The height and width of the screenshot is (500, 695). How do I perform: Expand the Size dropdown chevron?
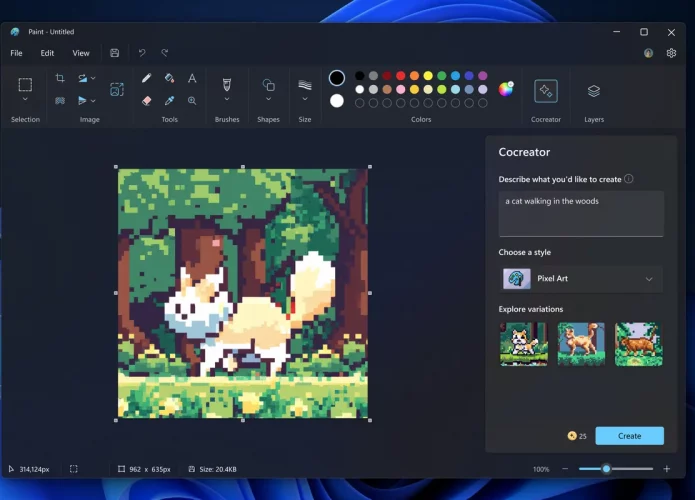coord(305,99)
